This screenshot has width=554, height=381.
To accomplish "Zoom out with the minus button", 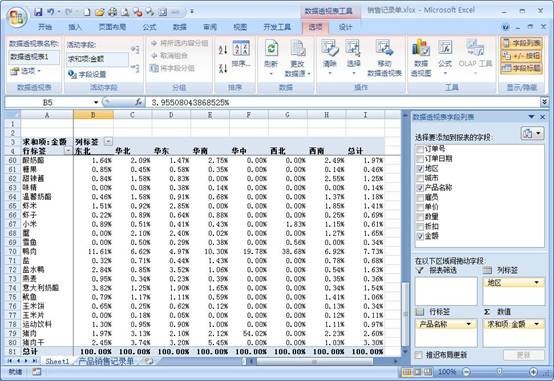I will tap(466, 372).
